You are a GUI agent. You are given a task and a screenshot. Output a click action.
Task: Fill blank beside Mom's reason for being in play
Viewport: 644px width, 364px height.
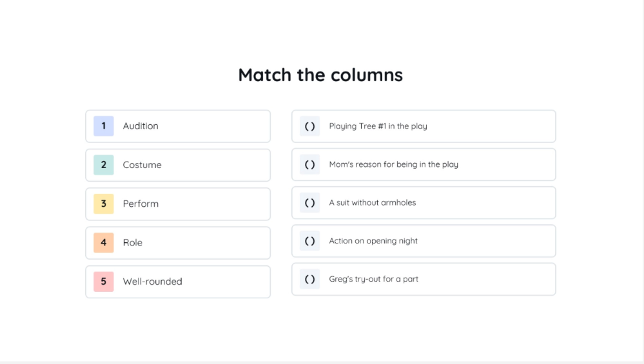309,164
